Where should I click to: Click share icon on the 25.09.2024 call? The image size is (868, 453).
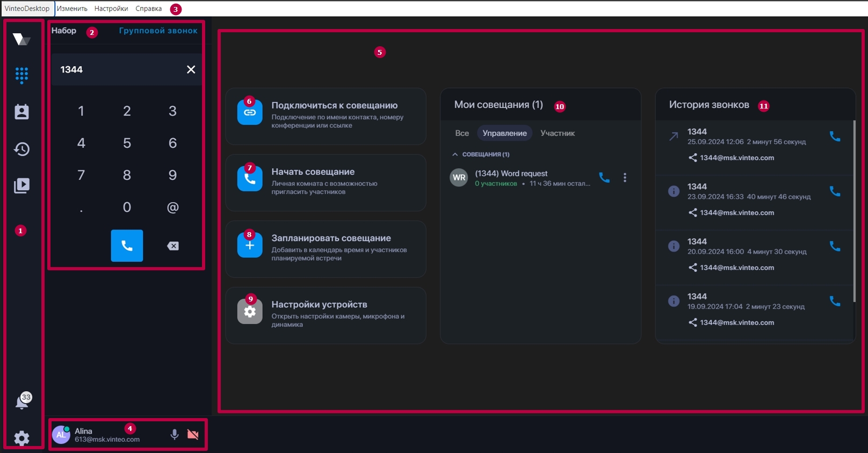693,158
